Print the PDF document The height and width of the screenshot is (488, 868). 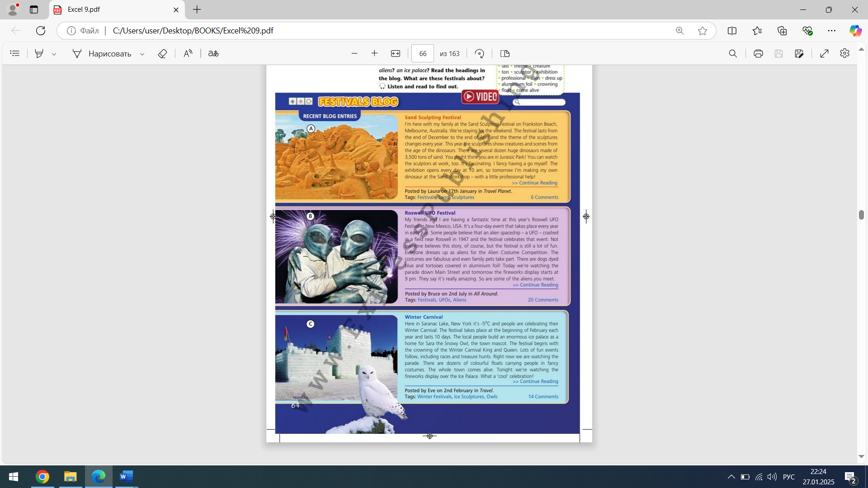coord(758,53)
